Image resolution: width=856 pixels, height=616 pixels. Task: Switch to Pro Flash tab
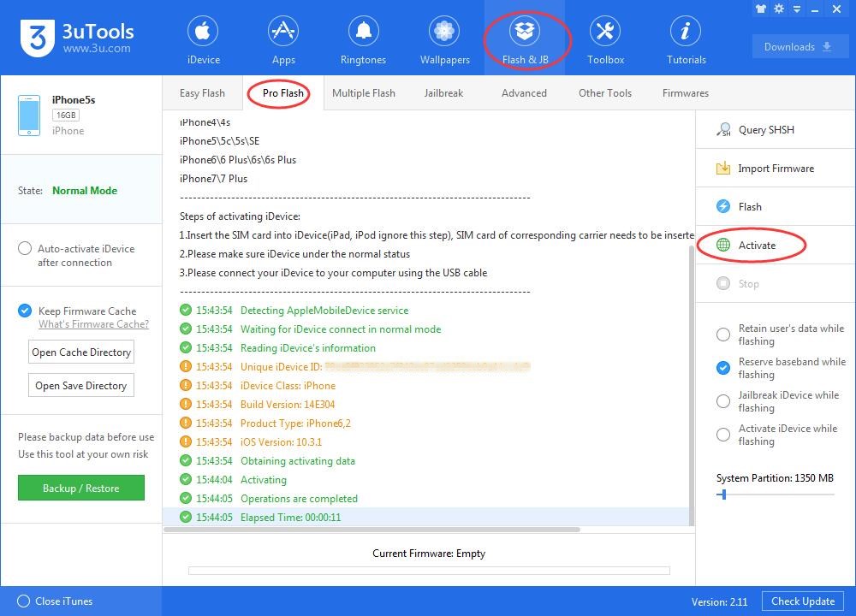[282, 93]
